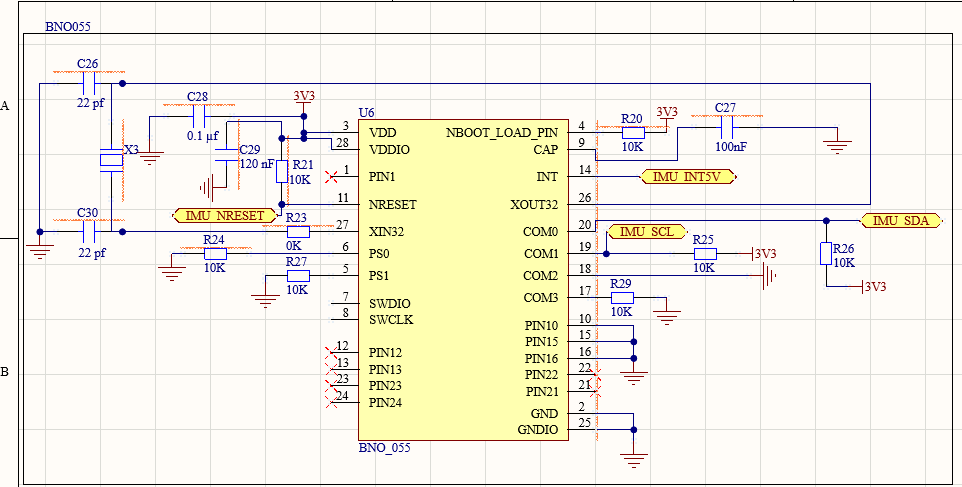Image resolution: width=962 pixels, height=487 pixels.
Task: Select capacitor C27 symbol
Action: (727, 128)
